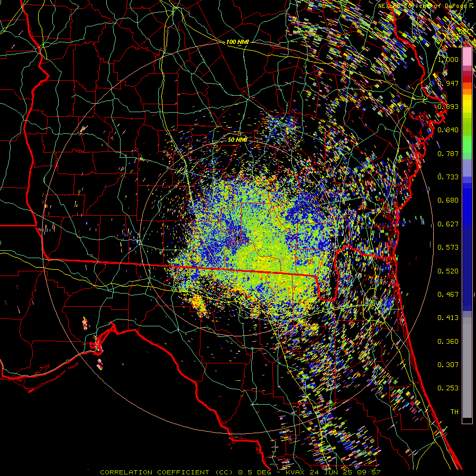The width and height of the screenshot is (476, 476).
Task: Pick the light pink swatch atop the color scale
Action: pyautogui.click(x=467, y=57)
